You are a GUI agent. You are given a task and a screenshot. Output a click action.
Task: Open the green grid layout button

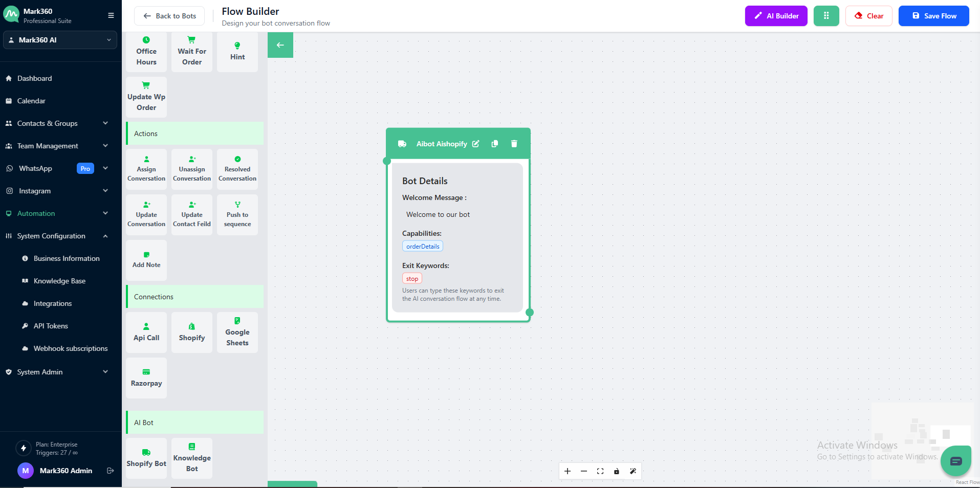coord(826,16)
